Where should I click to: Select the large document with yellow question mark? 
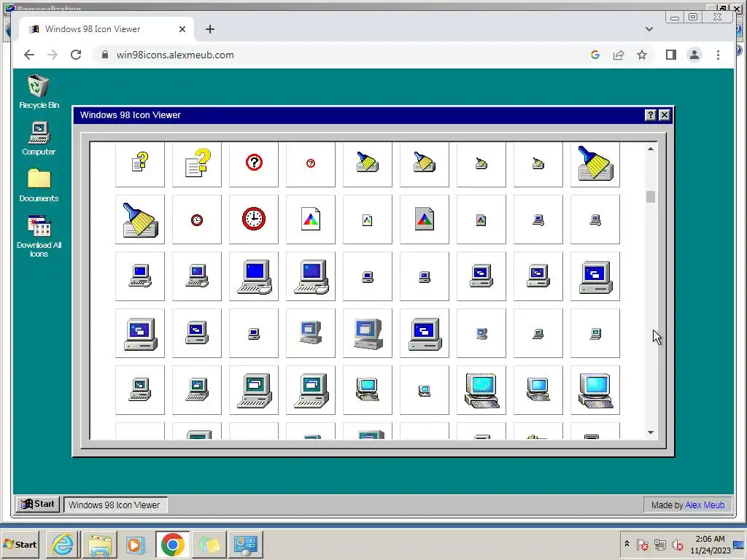(x=197, y=163)
